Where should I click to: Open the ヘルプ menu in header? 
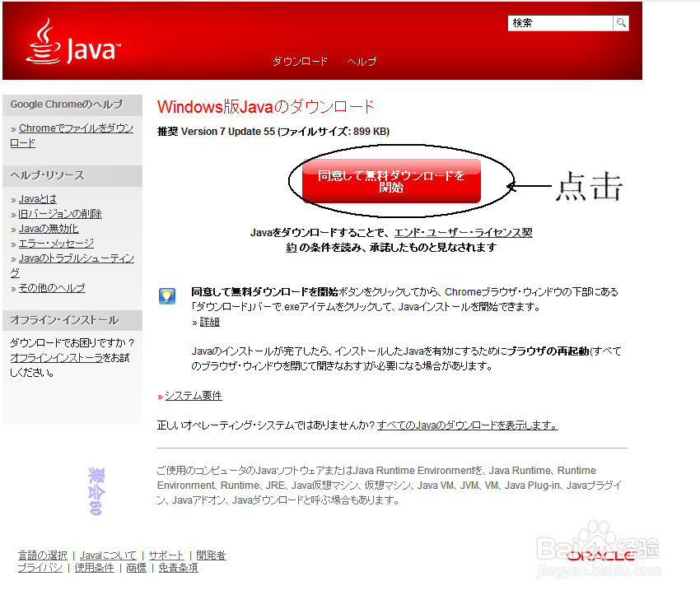click(362, 61)
